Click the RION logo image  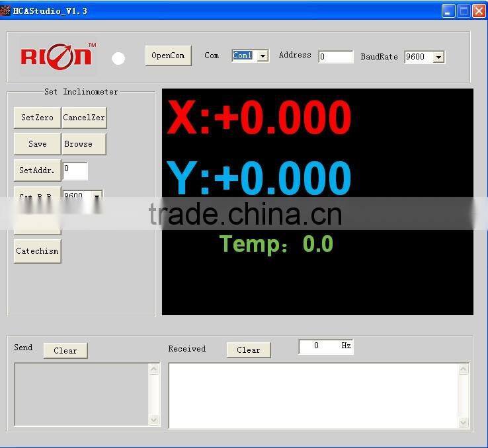coord(58,56)
